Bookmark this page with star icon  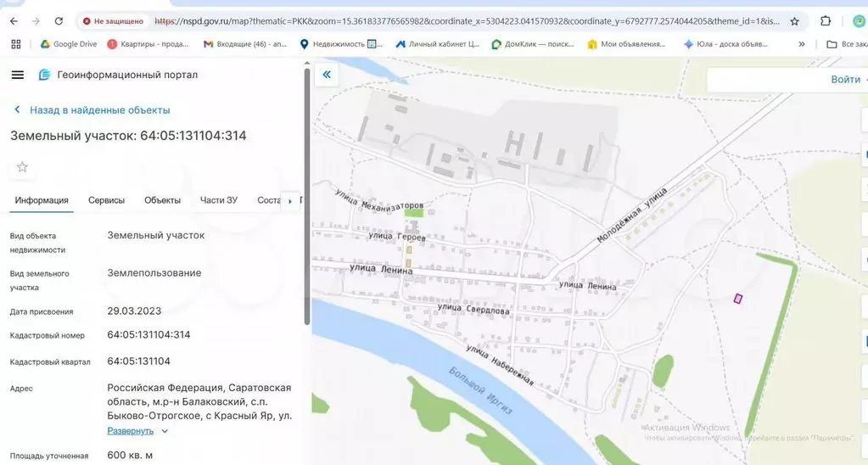(x=794, y=21)
